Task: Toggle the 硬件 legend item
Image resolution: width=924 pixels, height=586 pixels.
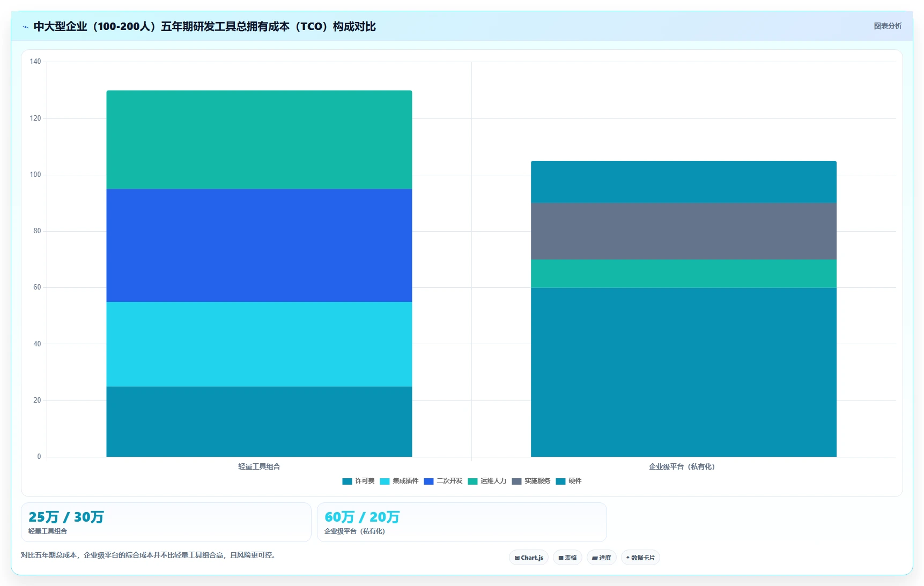Action: tap(568, 481)
